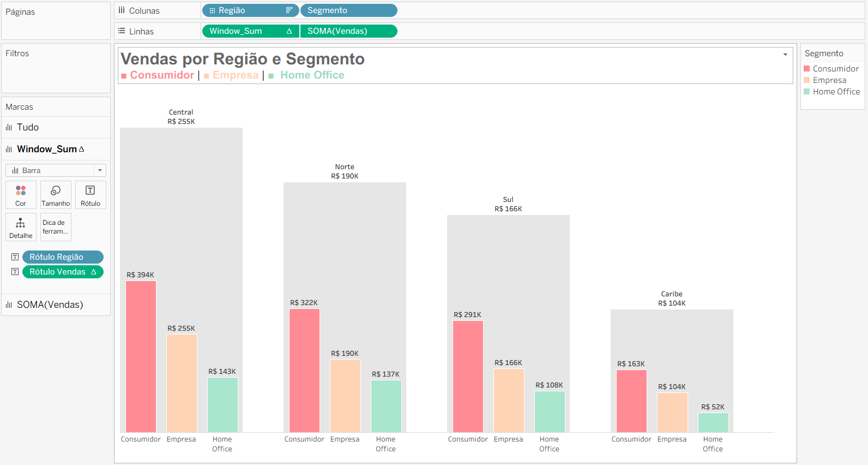Click label icon beside Rótulo Região pill
The height and width of the screenshot is (465, 868).
(15, 257)
